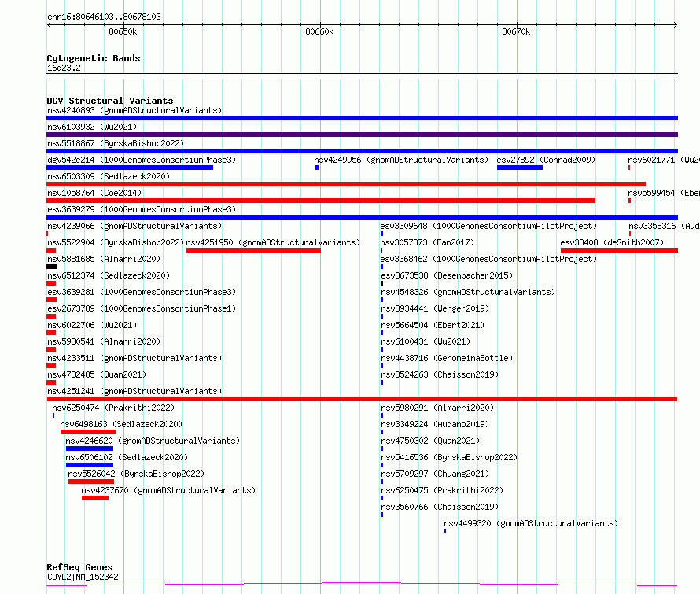Select the esv3368462 Pilot Project label
700x594 pixels.
click(x=488, y=259)
